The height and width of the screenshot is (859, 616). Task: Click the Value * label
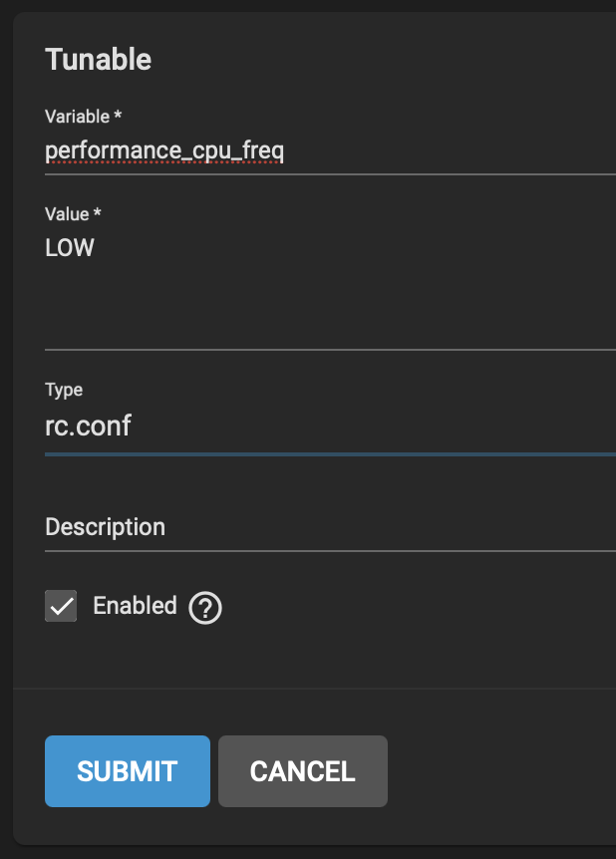(x=73, y=213)
